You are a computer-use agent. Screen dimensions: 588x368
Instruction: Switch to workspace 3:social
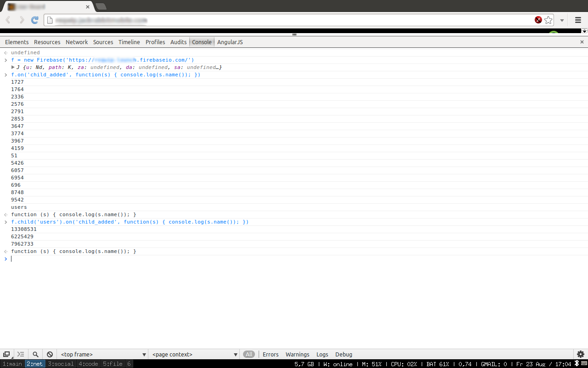tap(61, 364)
